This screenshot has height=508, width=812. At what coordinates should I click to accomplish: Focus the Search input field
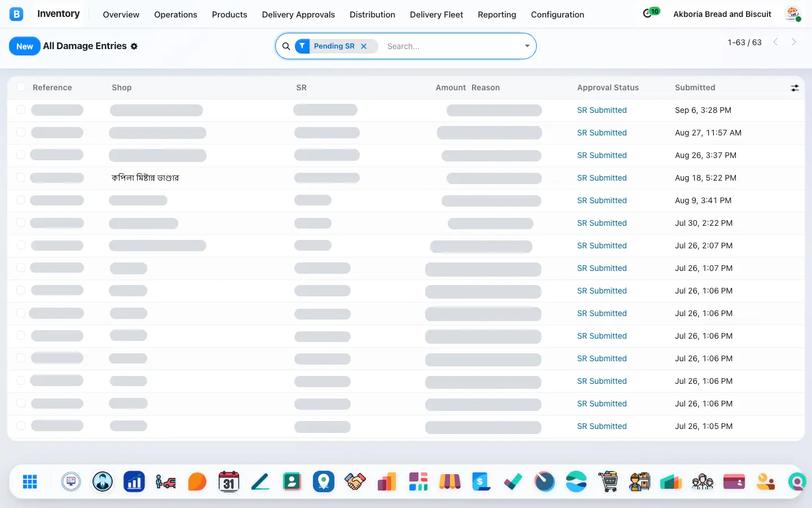451,46
